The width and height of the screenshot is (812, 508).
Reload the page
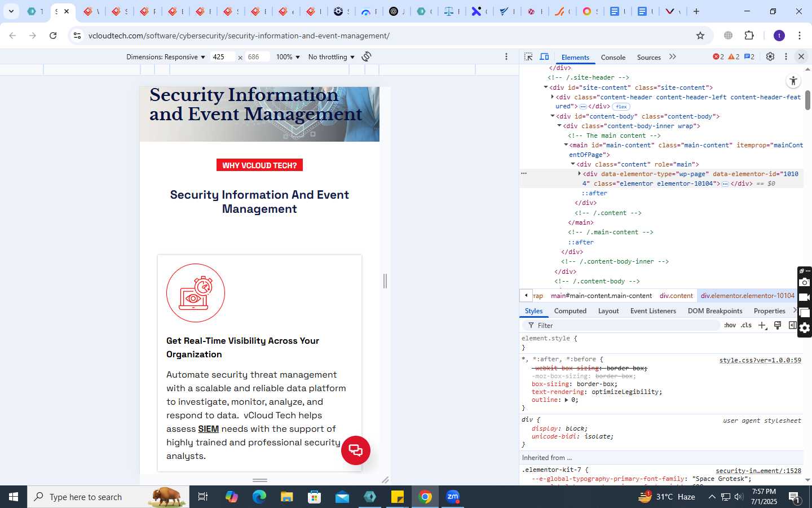pyautogui.click(x=53, y=36)
